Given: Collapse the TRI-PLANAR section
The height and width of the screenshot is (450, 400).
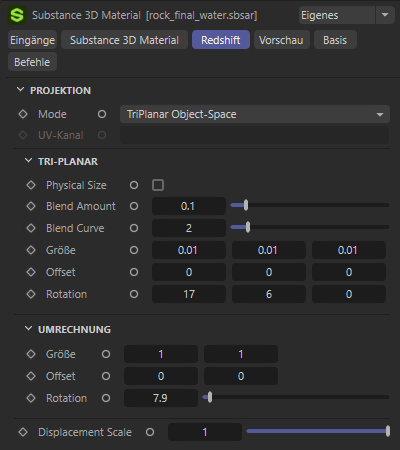Looking at the screenshot, I should pos(29,161).
